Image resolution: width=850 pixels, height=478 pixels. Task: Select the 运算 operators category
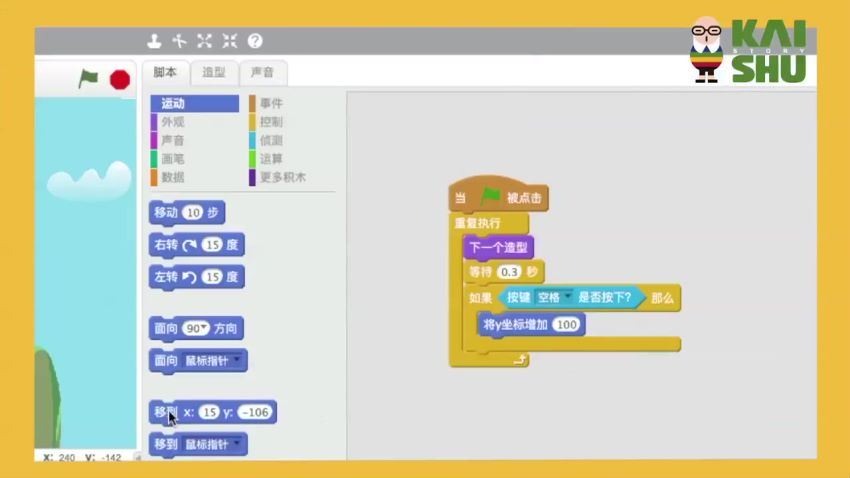click(272, 159)
